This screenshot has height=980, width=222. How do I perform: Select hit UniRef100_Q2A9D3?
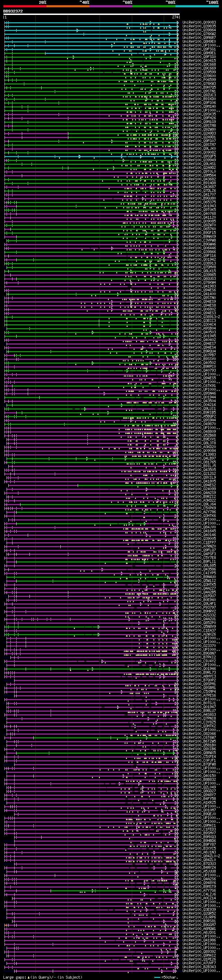(x=199, y=133)
